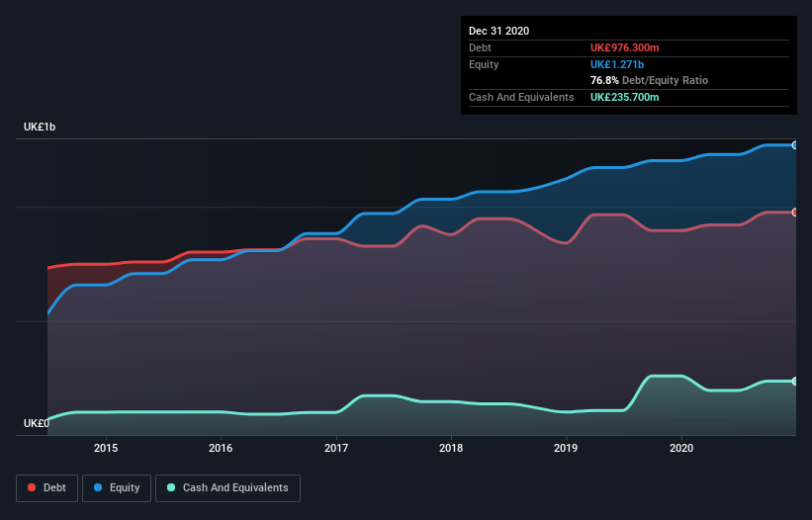
Task: Toggle the Debt series legend button
Action: 47,488
